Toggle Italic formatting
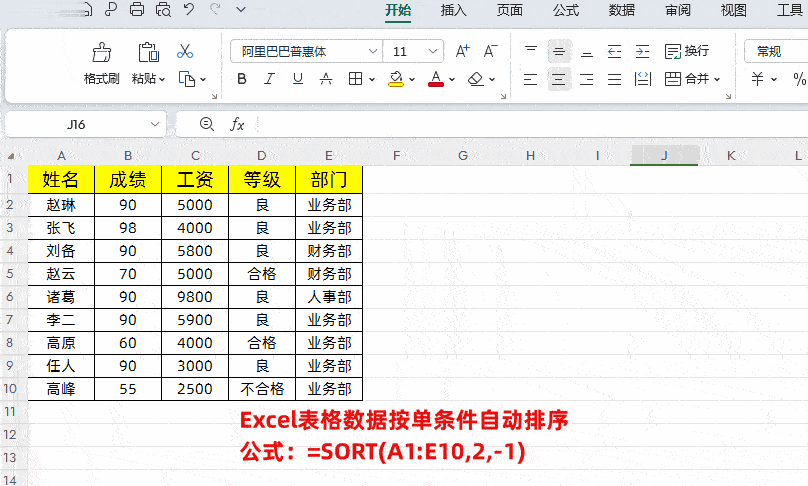Image resolution: width=808 pixels, height=486 pixels. pos(270,79)
